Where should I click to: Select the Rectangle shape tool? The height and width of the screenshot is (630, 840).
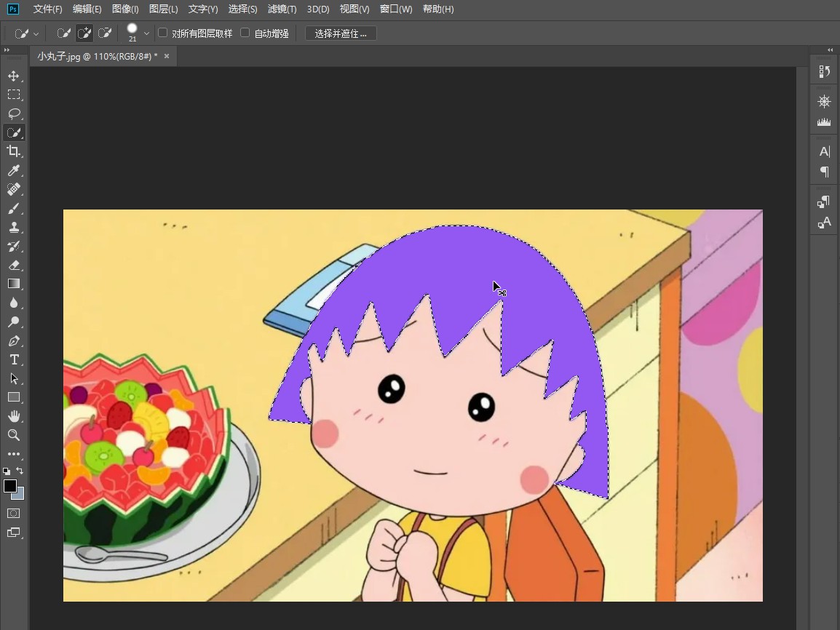[14, 397]
